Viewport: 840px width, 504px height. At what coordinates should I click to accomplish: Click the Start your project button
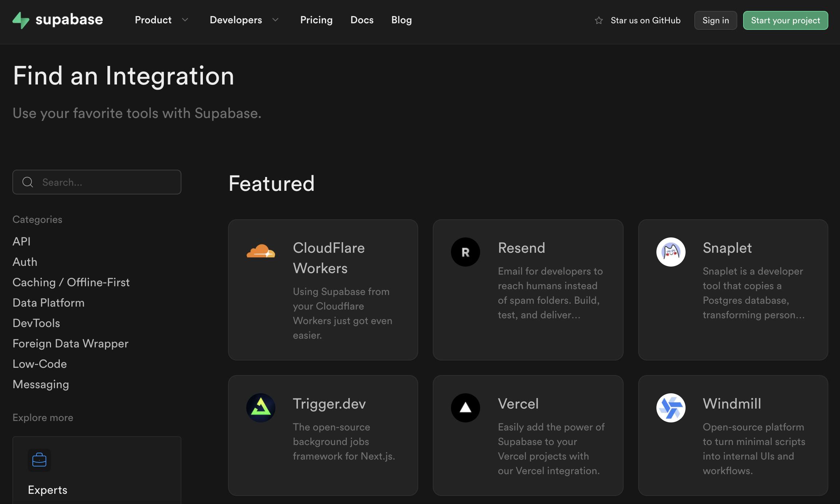coord(785,20)
